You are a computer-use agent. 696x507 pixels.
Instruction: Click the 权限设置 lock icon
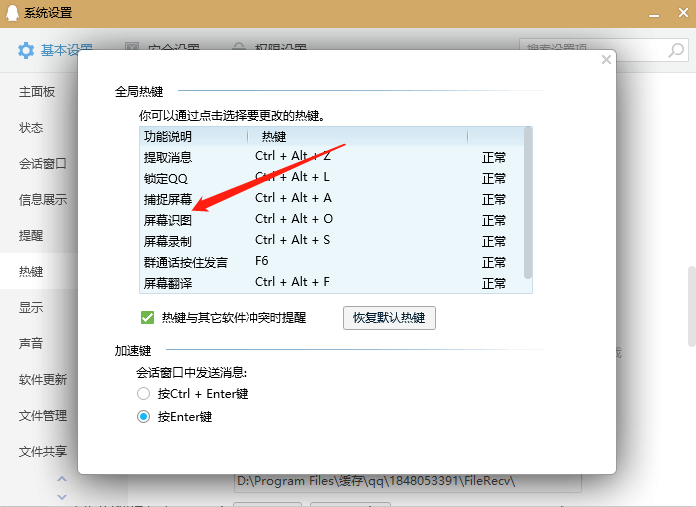tap(238, 49)
